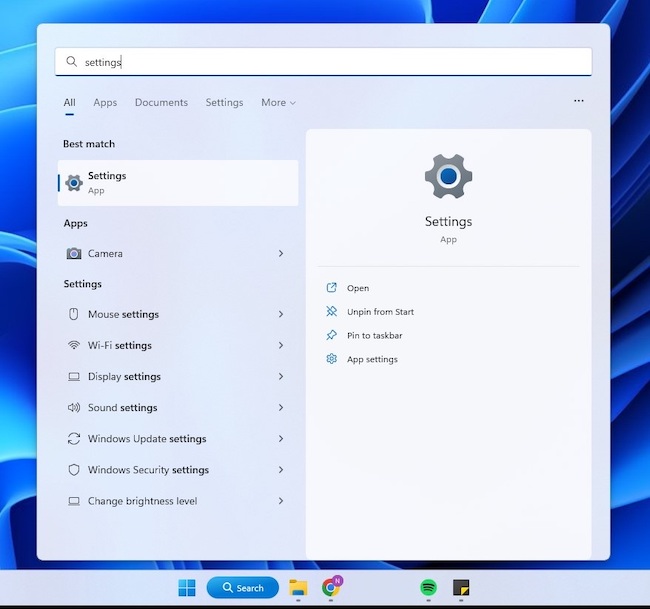650x609 pixels.
Task: Open File Explorer from the taskbar
Action: tap(298, 587)
